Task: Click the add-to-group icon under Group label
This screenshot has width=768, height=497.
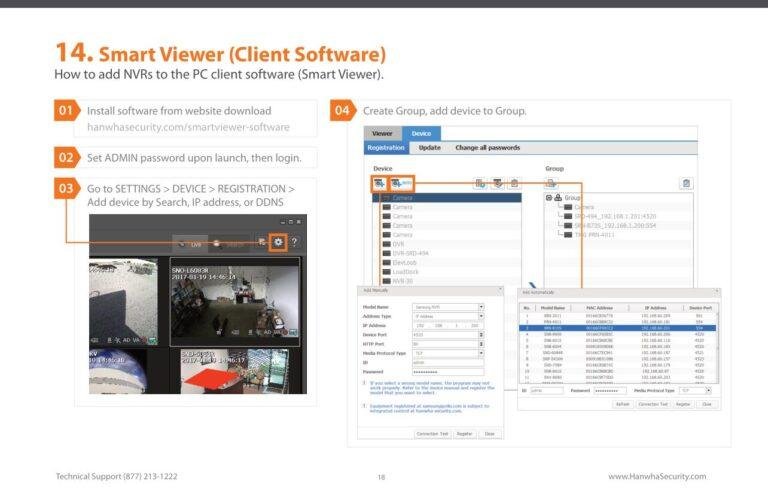Action: pyautogui.click(x=552, y=183)
